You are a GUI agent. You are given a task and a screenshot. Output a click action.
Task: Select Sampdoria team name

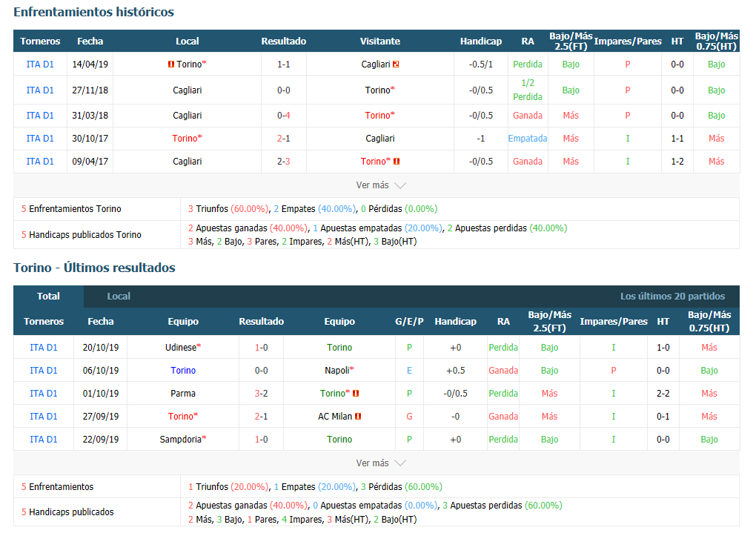(x=182, y=440)
